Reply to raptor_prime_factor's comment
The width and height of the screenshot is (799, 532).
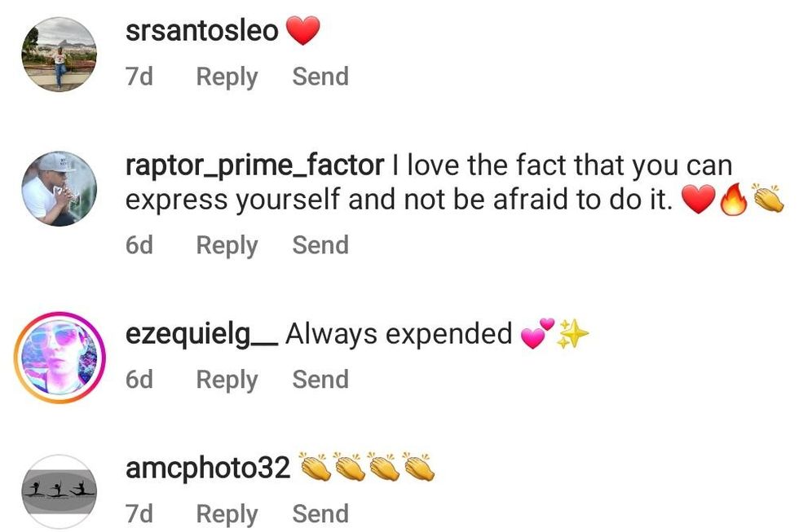click(227, 245)
